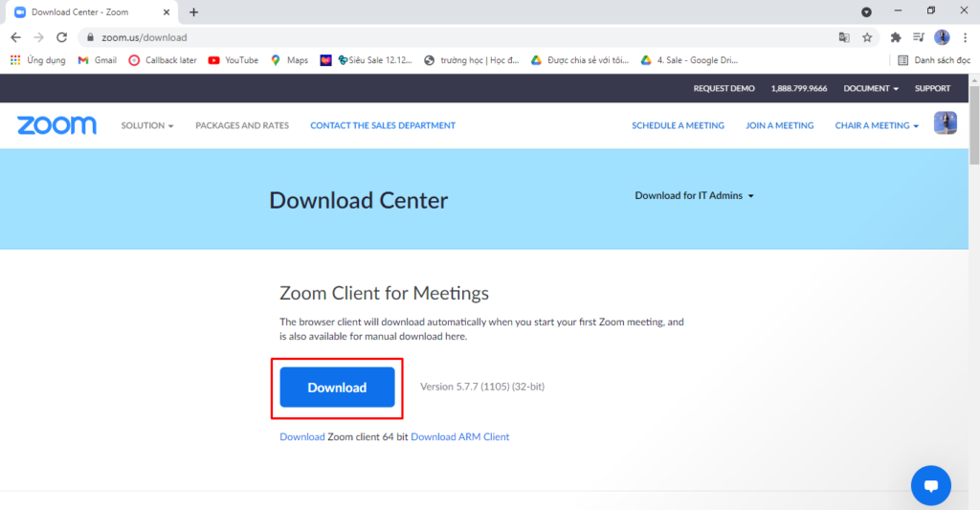Click the user profile avatar in Zoom header
Image resolution: width=980 pixels, height=510 pixels.
pyautogui.click(x=945, y=123)
